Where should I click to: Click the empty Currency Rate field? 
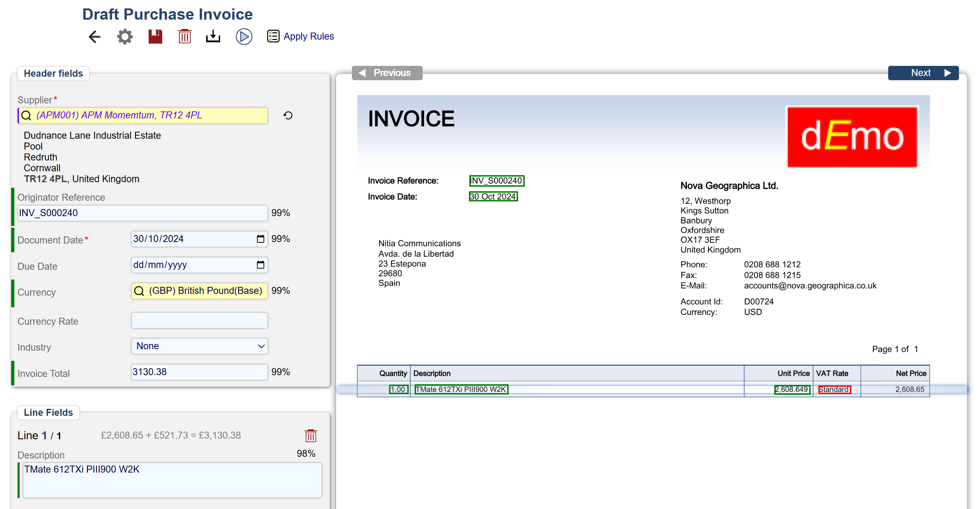pyautogui.click(x=199, y=321)
